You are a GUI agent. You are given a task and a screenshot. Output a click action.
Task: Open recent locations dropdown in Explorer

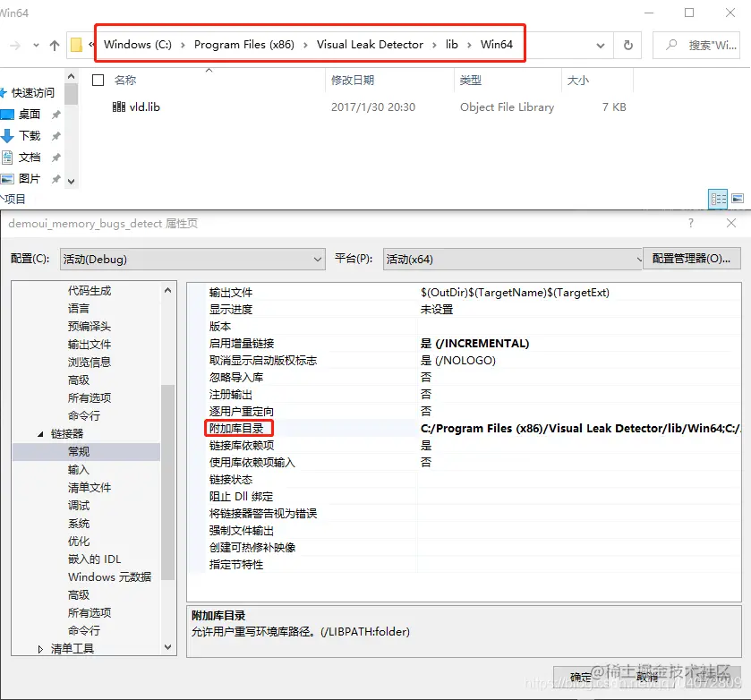click(x=36, y=46)
